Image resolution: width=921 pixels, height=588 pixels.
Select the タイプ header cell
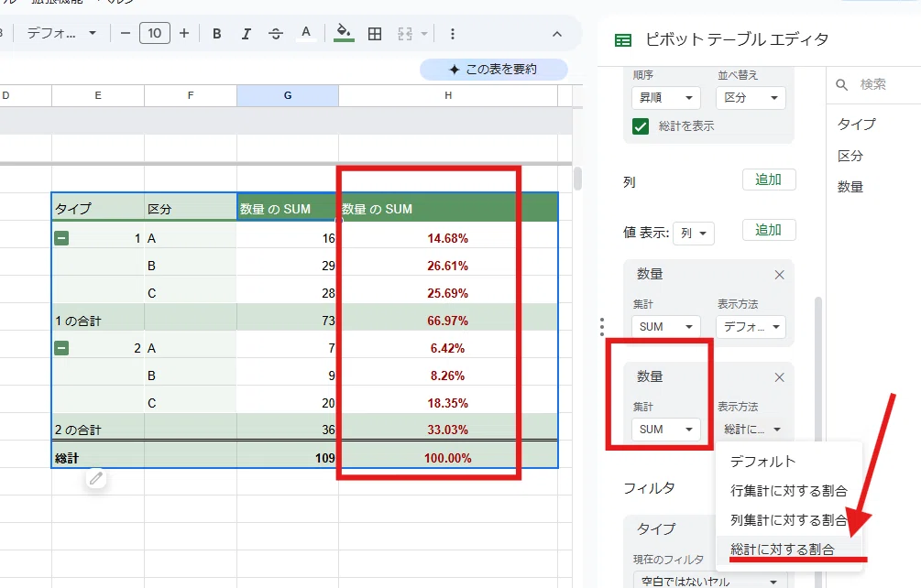coord(98,208)
